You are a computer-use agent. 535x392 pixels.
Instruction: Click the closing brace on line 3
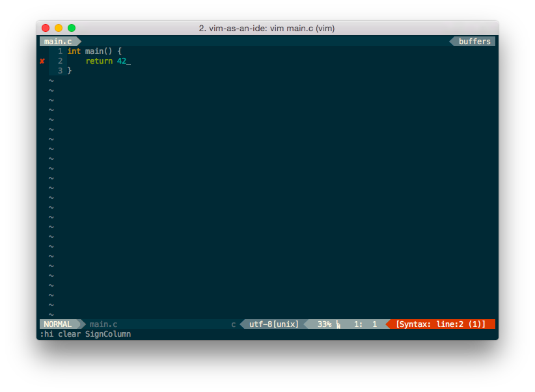pos(70,71)
